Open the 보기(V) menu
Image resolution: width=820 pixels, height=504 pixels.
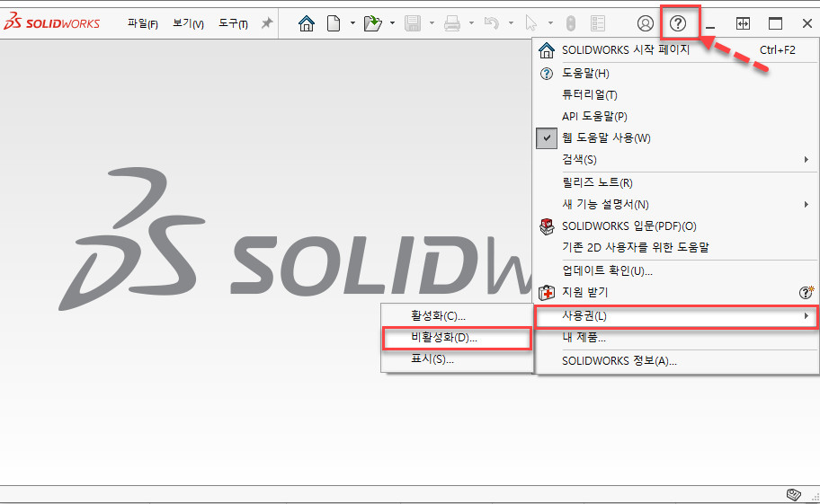click(x=188, y=23)
